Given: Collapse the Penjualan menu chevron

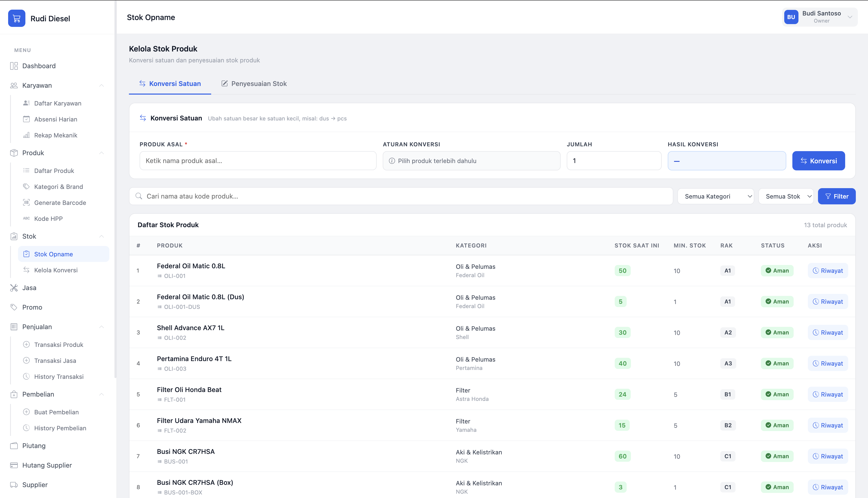Looking at the screenshot, I should tap(101, 327).
